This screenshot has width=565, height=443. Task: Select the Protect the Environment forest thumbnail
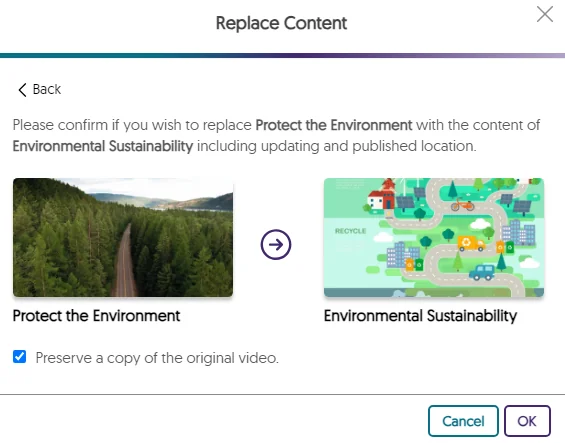123,237
